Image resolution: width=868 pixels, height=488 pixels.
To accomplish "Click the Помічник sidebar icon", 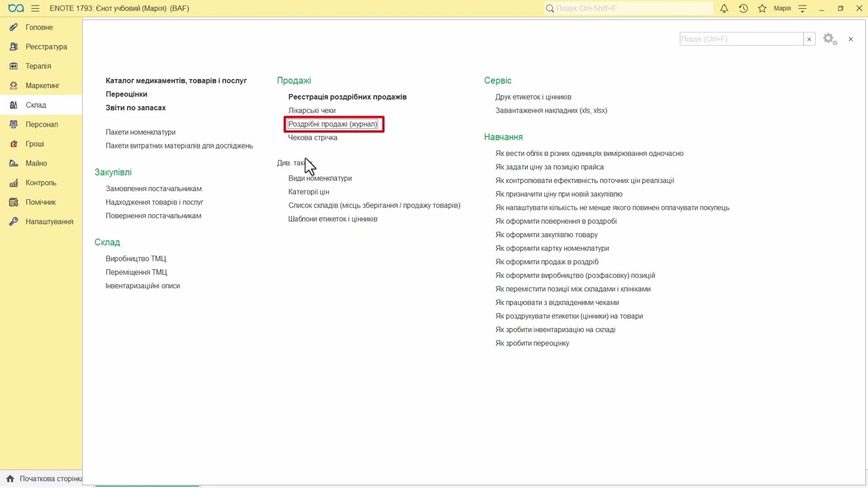I will click(x=13, y=202).
